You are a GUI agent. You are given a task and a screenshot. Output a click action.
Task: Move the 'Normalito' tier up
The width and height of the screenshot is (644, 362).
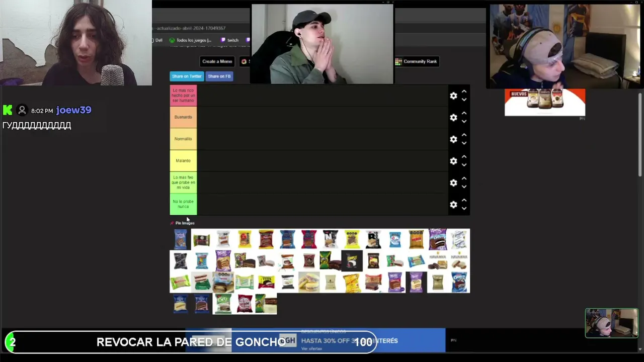[x=464, y=135]
